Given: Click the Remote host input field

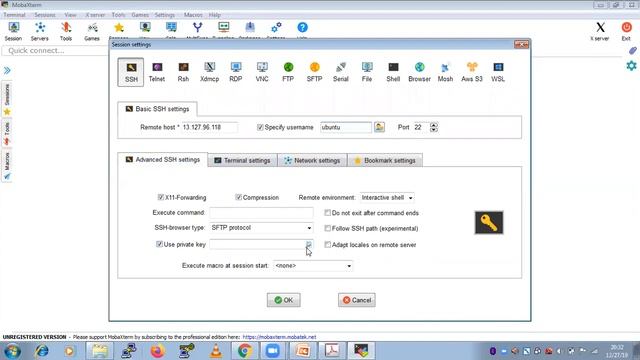Looking at the screenshot, I should coord(209,127).
